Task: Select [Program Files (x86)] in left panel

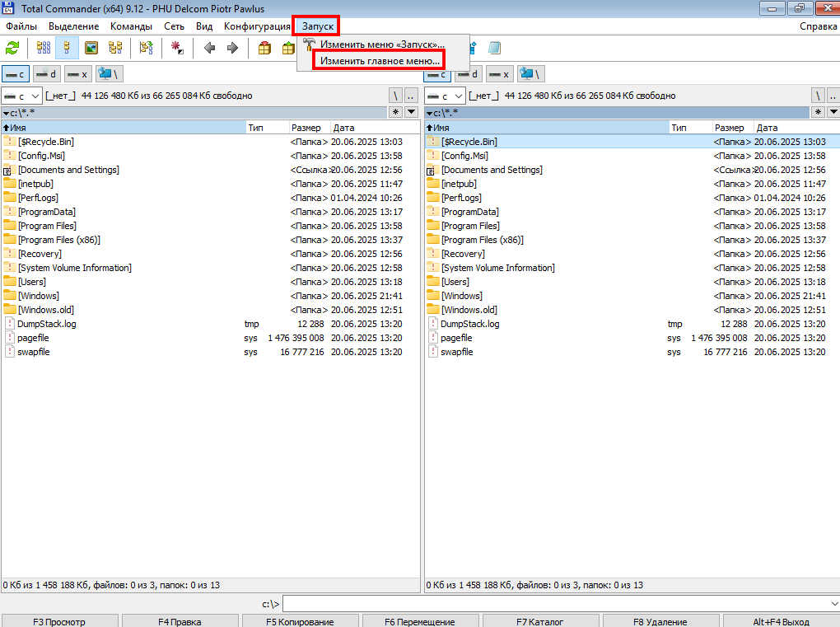Action: (x=59, y=240)
